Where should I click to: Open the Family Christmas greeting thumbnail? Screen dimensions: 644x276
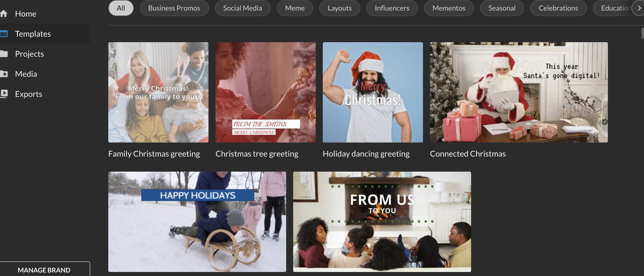[158, 92]
